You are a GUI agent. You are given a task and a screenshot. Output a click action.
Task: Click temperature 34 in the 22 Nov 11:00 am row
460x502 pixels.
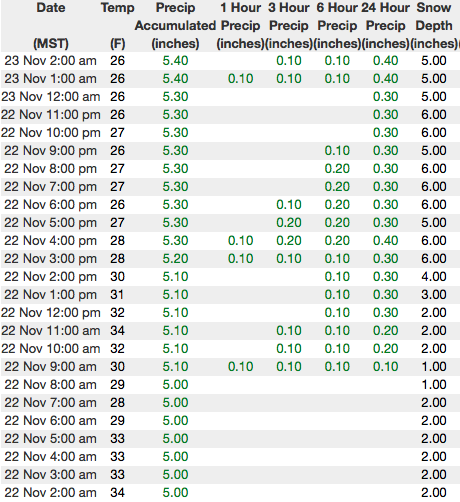click(x=117, y=331)
